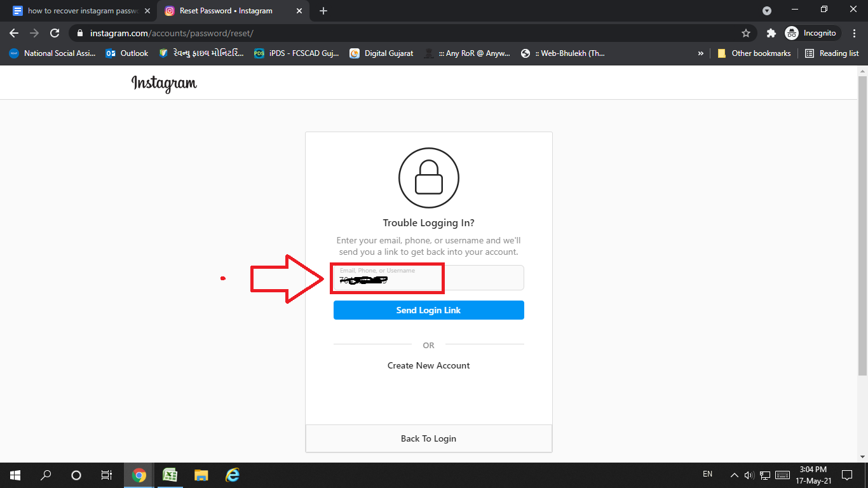Expand the hidden bookmarks chevron
Viewport: 868px width, 488px height.
click(701, 53)
